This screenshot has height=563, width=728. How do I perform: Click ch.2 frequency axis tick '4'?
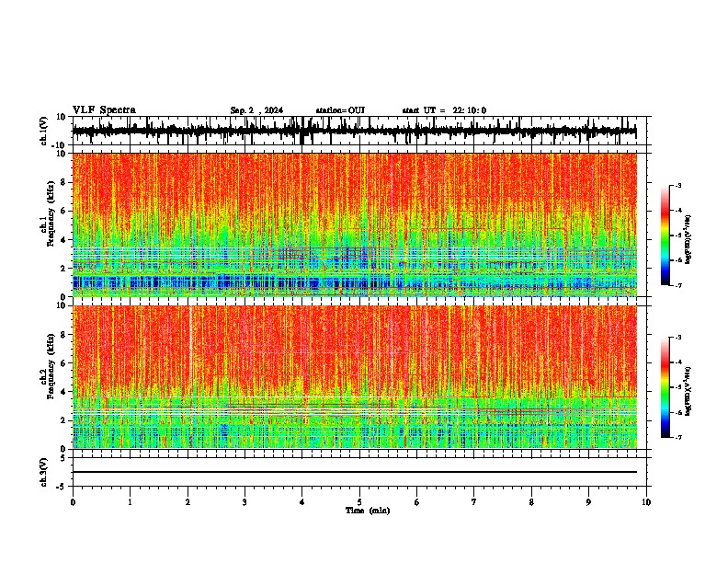[x=64, y=392]
